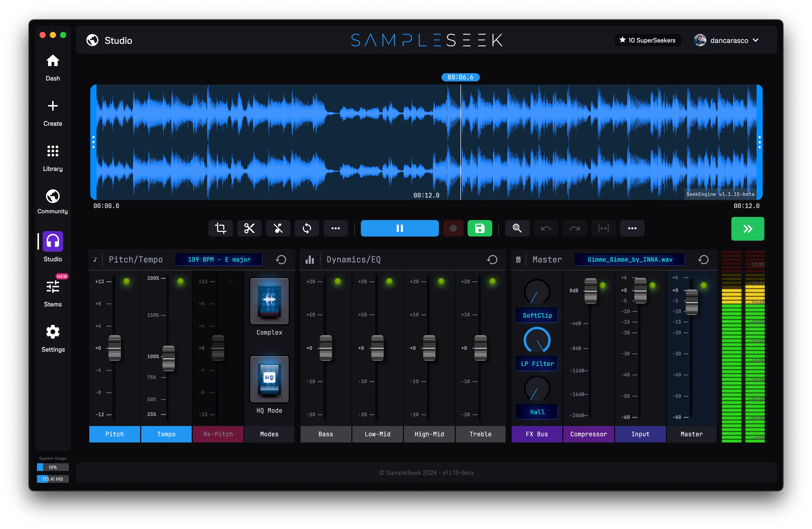The width and height of the screenshot is (812, 529).
Task: Toggle the Pitch channel green LED
Action: click(127, 281)
